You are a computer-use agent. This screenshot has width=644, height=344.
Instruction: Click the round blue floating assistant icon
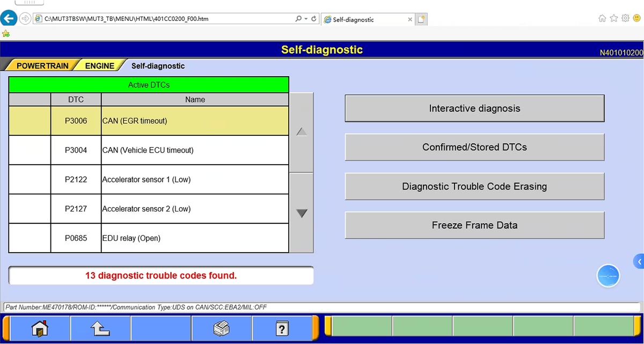click(608, 276)
